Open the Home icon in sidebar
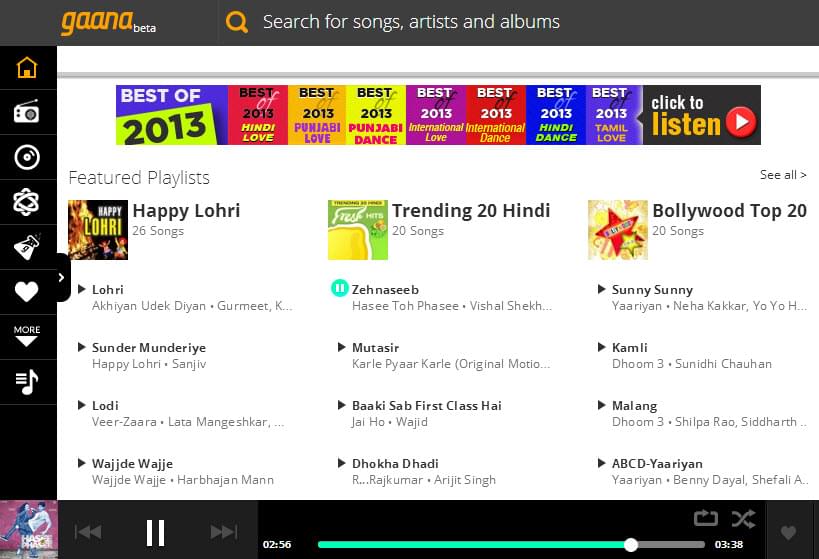819x559 pixels. tap(27, 68)
